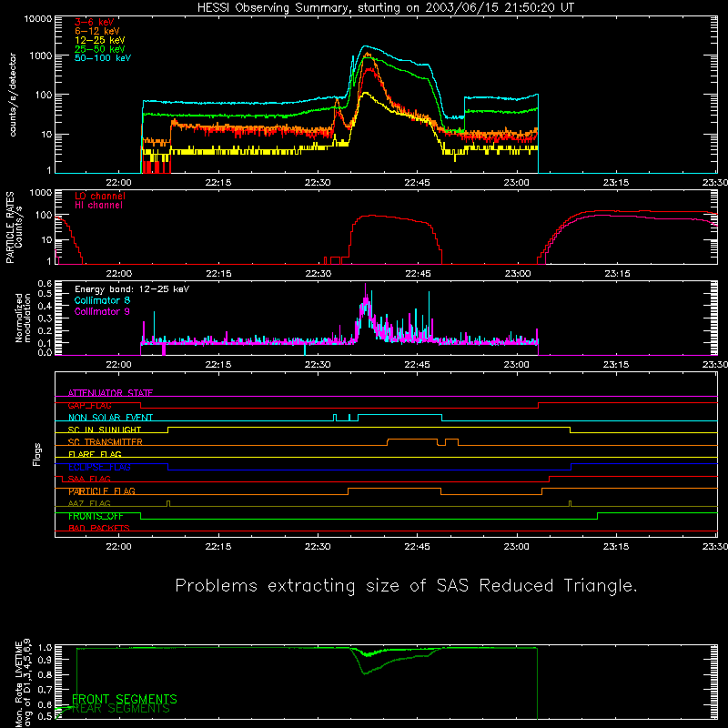This screenshot has width=728, height=728.
Task: Click the HI channel legend label
Action: point(98,205)
